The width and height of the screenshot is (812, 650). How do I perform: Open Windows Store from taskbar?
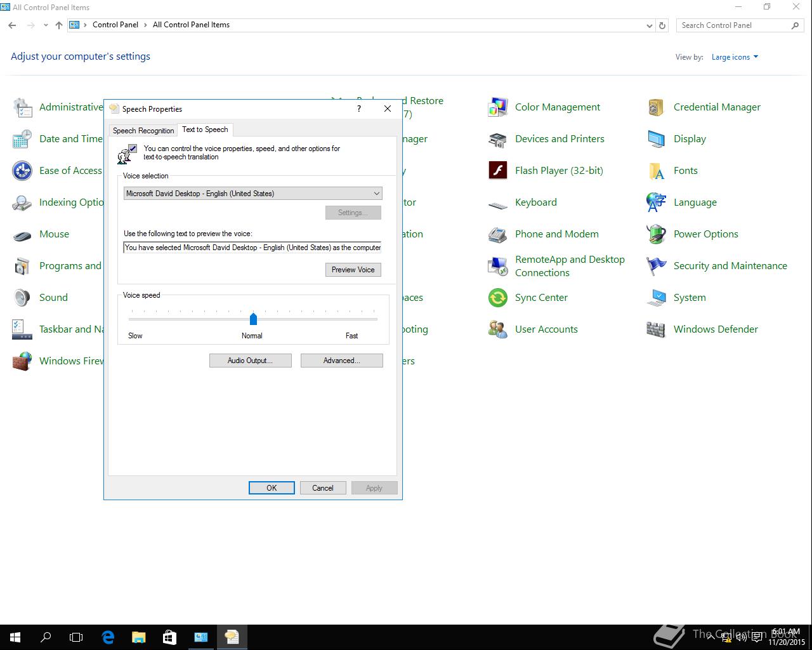click(x=169, y=637)
